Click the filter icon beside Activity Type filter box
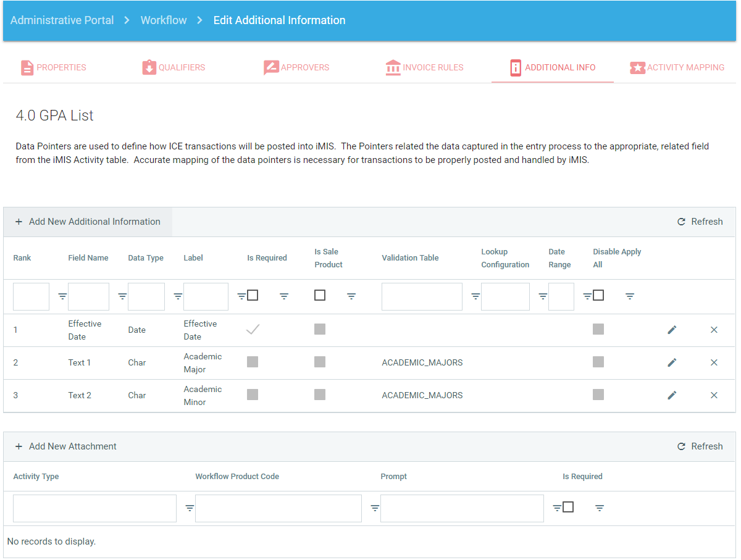 coord(190,508)
